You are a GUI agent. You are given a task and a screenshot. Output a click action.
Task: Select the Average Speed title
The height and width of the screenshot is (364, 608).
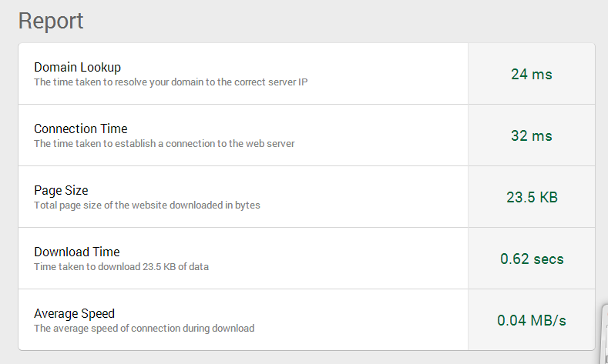(x=75, y=313)
